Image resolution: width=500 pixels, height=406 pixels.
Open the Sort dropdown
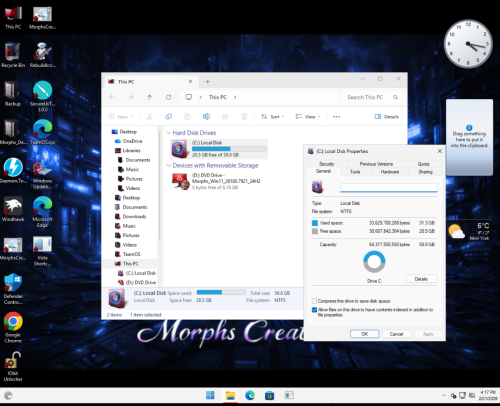click(x=273, y=117)
